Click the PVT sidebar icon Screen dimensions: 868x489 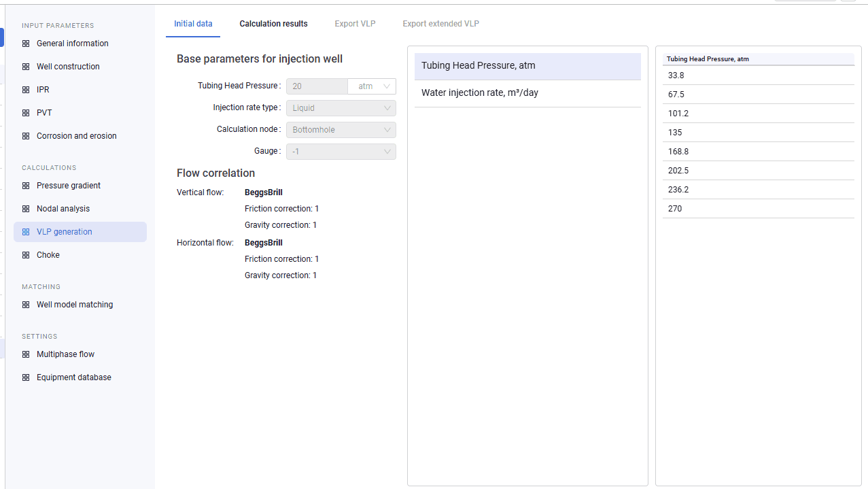tap(26, 113)
